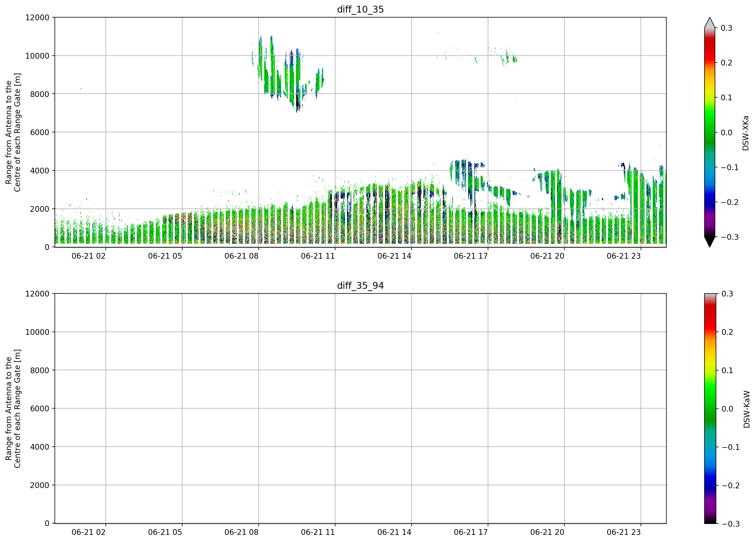
Task: Click the 10000 y-axis tick in top plot
Action: point(37,56)
